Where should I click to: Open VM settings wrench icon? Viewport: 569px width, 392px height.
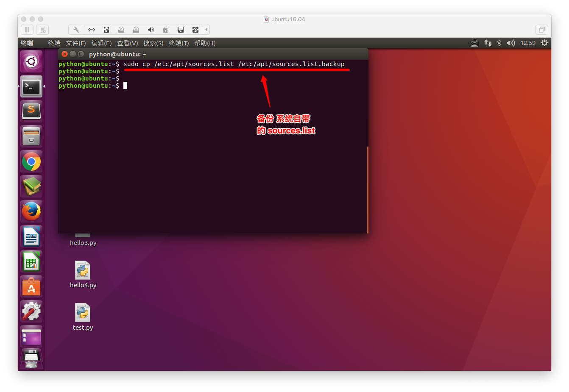[76, 30]
